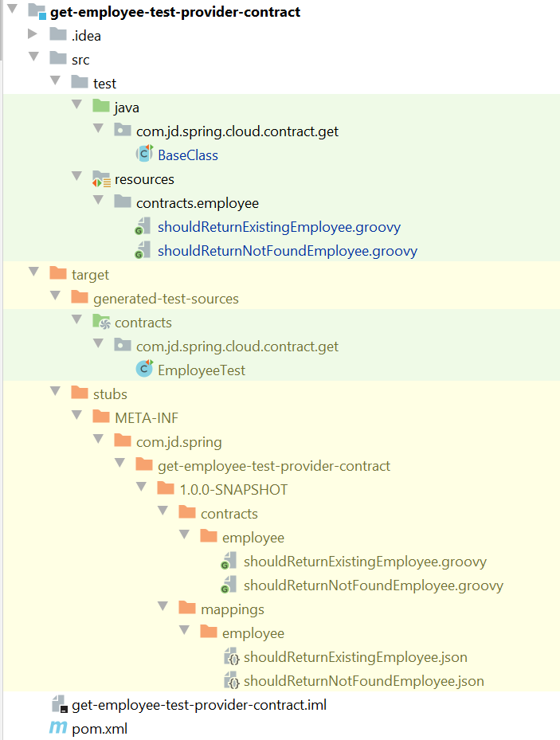Click the generated-test-sources folder icon
Viewport: 560px width, 740px height.
tap(79, 297)
